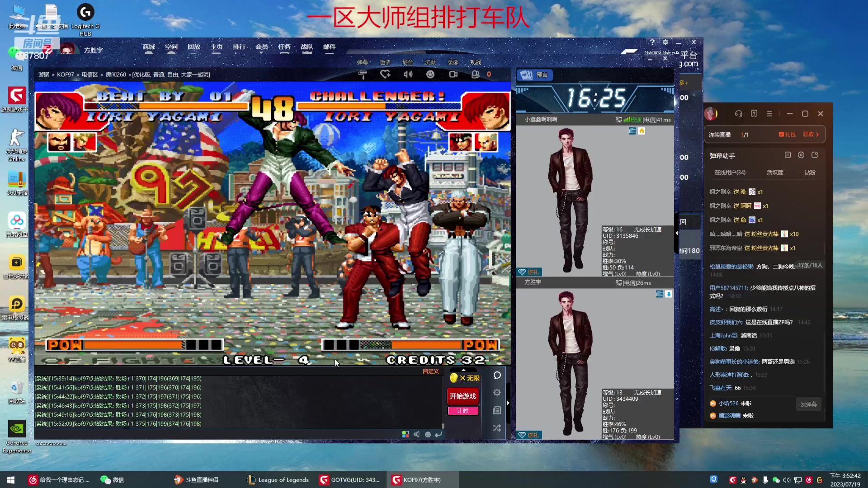Screen dimensions: 868x488
Task: Pick chat text color with the four-color square icon
Action: pyautogui.click(x=406, y=434)
